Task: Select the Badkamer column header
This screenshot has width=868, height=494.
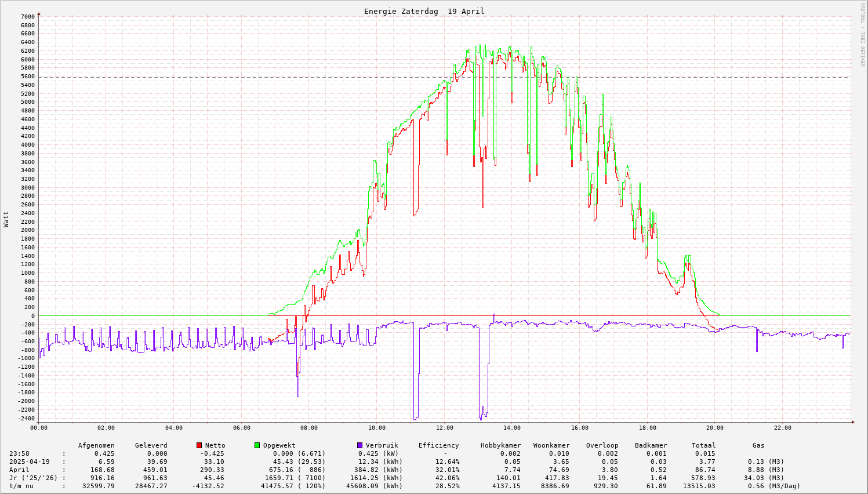Action: (x=651, y=445)
